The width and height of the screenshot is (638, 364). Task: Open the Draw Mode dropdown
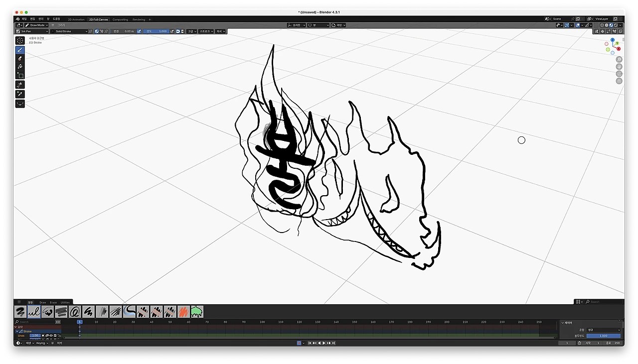[37, 25]
